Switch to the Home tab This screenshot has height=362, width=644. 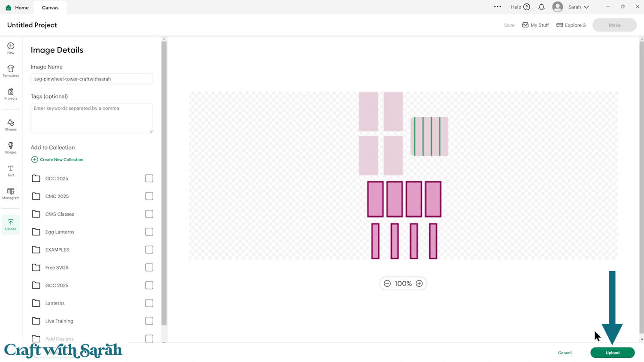[17, 7]
